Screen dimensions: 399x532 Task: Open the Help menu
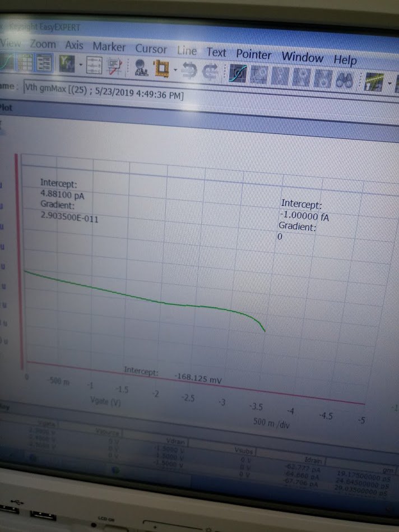point(345,60)
